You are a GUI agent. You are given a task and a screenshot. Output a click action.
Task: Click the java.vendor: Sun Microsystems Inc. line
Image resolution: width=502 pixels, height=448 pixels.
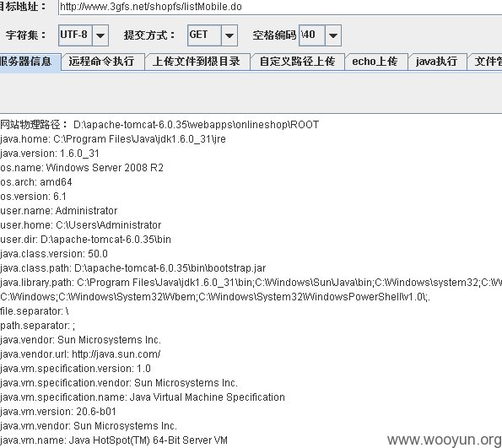coord(81,340)
